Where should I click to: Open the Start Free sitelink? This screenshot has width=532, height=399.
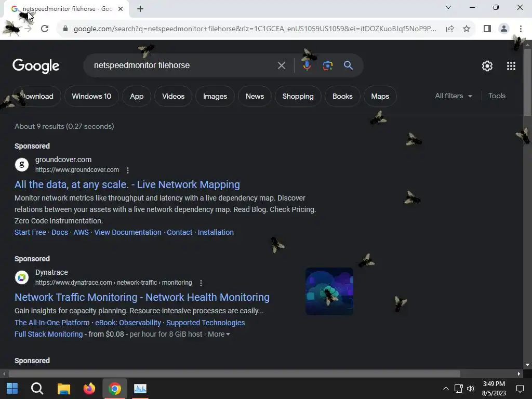[x=30, y=232]
